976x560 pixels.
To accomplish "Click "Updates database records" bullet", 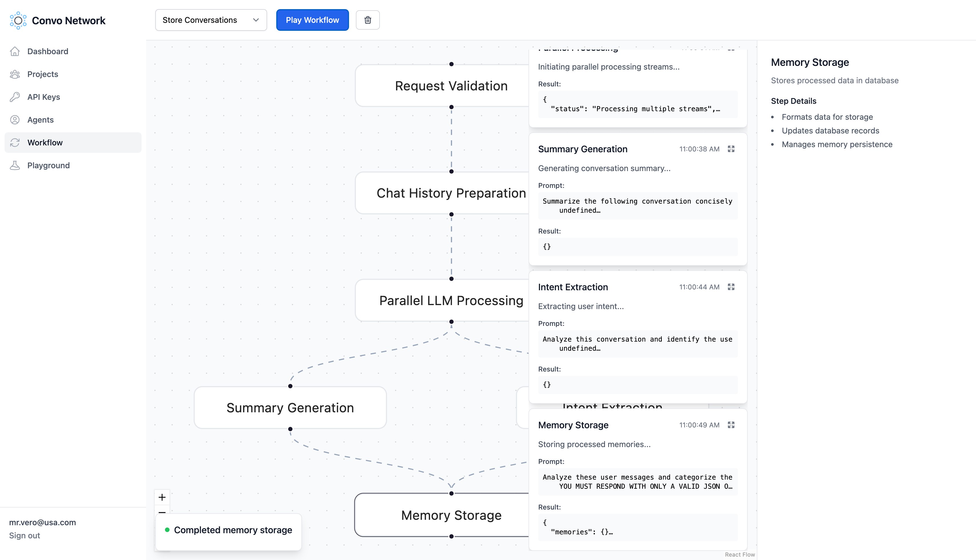I will point(830,131).
